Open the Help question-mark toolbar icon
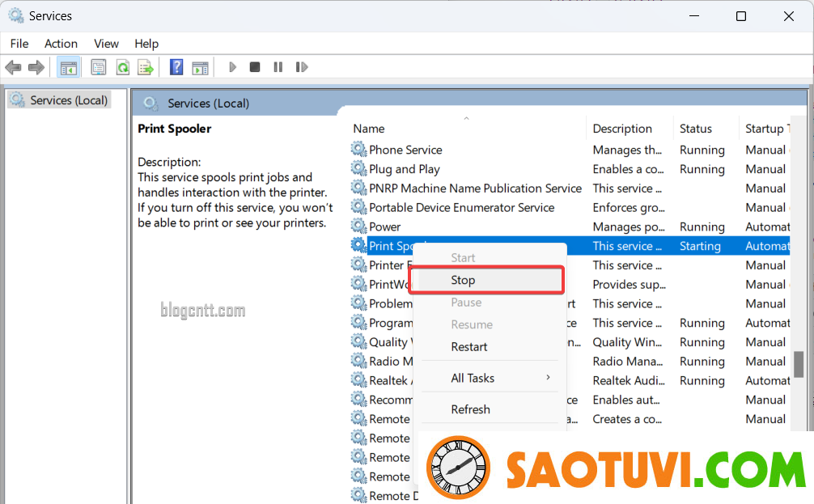This screenshot has height=504, width=814. (x=176, y=67)
